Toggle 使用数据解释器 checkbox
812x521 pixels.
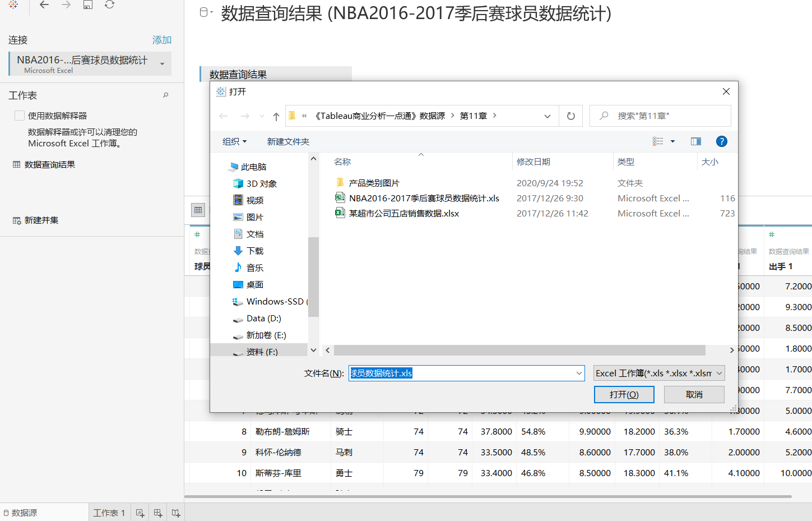pyautogui.click(x=20, y=116)
